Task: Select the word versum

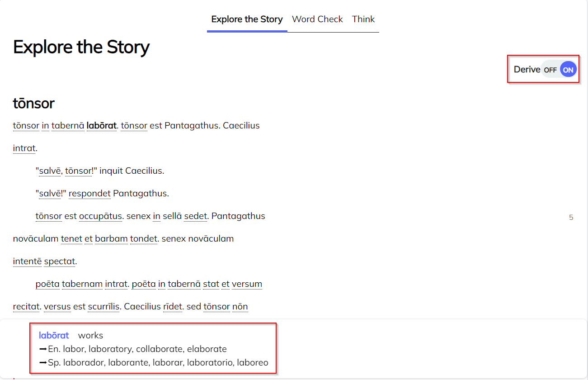Action: [247, 284]
